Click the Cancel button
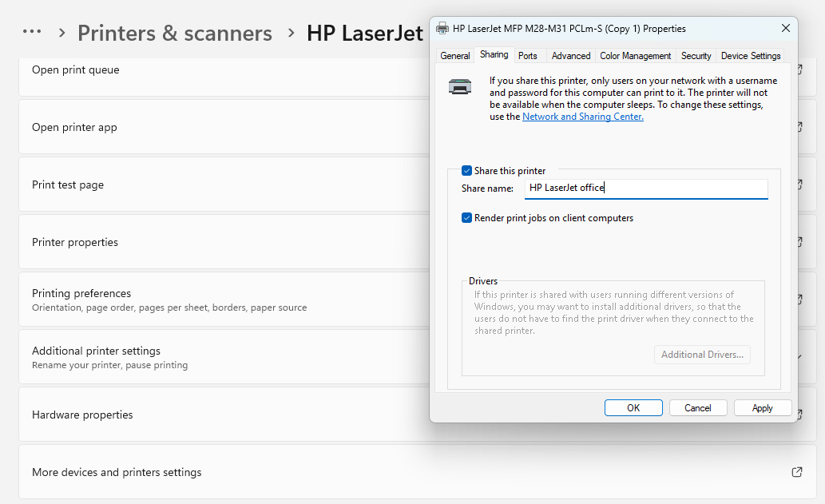This screenshot has height=504, width=825. pos(698,407)
